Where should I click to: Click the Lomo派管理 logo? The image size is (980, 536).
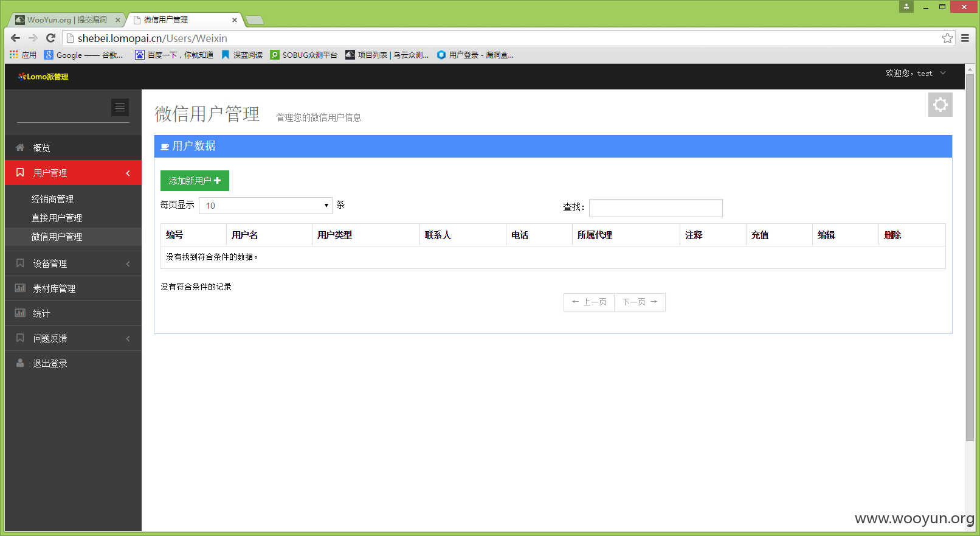point(43,77)
